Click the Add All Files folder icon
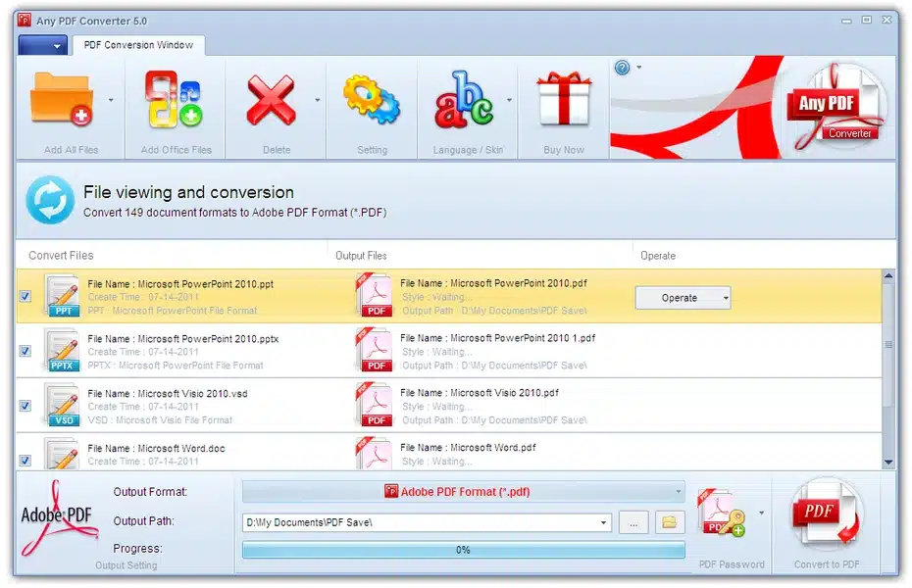 pyautogui.click(x=62, y=99)
